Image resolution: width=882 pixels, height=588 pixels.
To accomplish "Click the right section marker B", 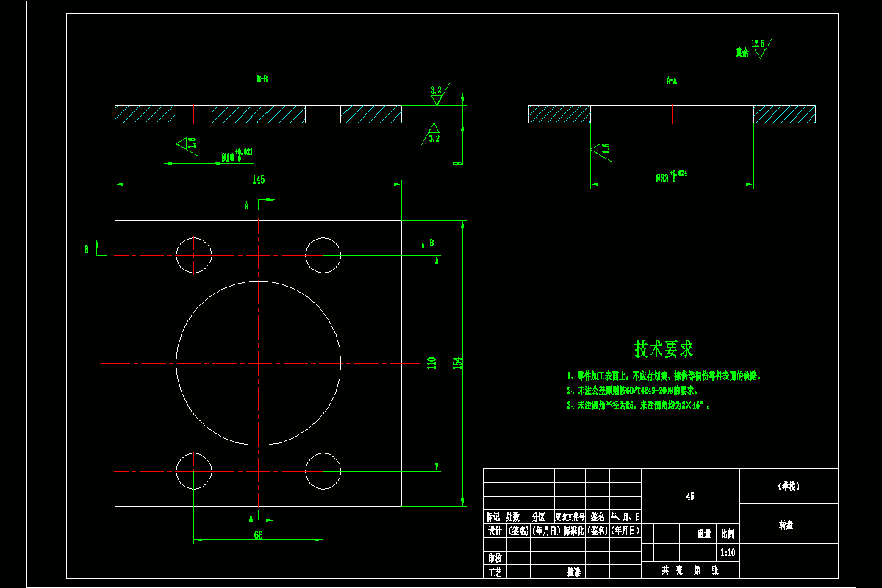I will [x=431, y=243].
